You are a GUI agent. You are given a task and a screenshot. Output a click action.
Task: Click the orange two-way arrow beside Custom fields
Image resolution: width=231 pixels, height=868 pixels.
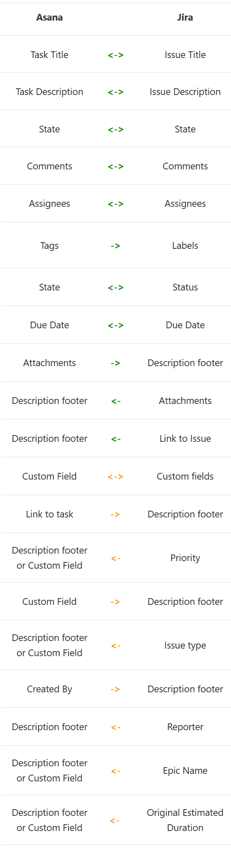tap(116, 477)
